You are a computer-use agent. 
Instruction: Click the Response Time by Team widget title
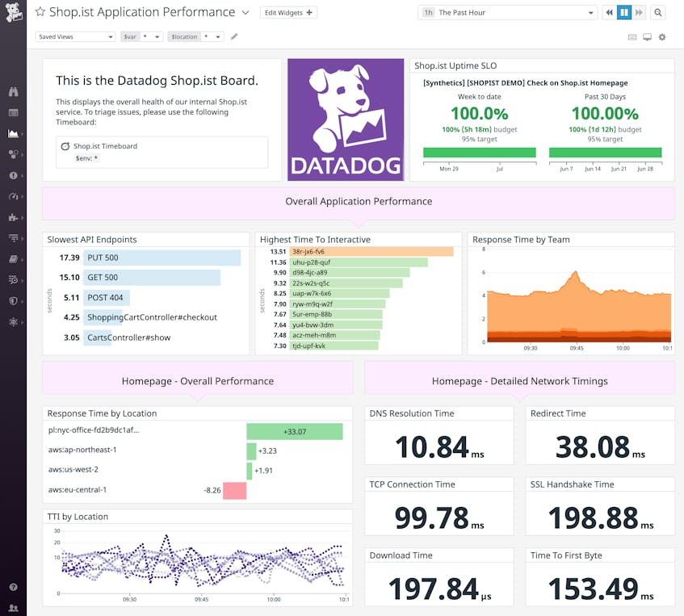521,240
